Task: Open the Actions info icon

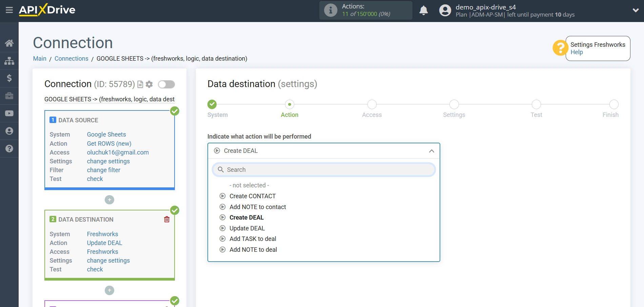Action: coord(330,10)
